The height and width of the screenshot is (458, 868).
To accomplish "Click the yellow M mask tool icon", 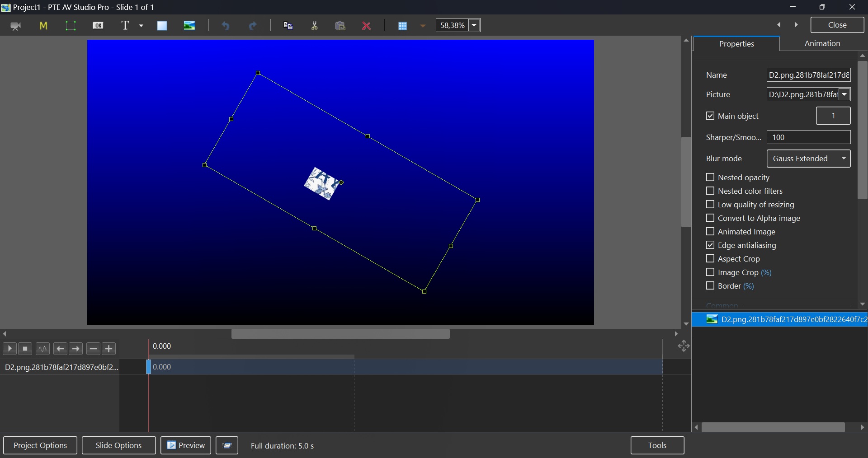I will tap(43, 26).
